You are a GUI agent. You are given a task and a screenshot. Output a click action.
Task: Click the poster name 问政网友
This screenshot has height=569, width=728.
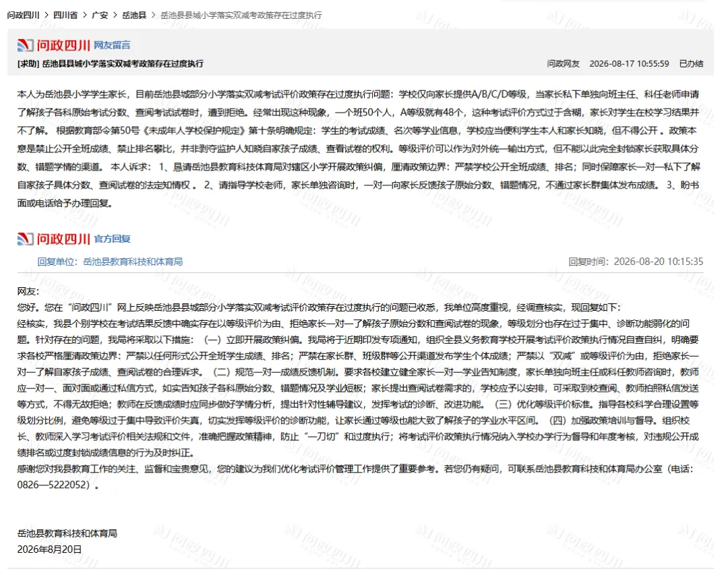click(563, 63)
